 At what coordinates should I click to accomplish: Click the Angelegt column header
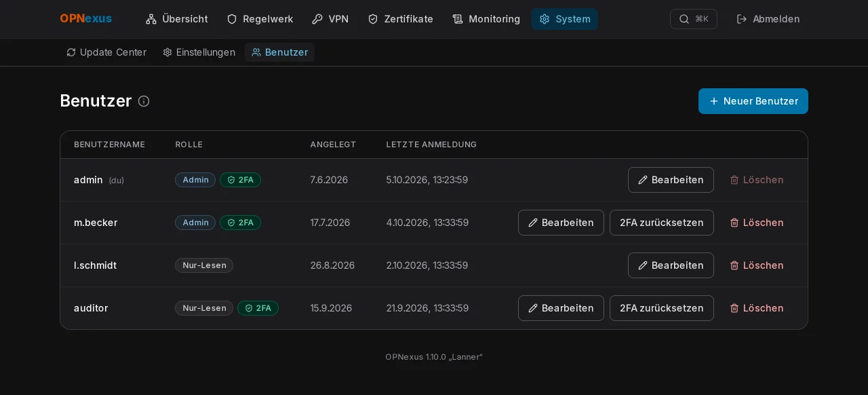click(x=333, y=145)
